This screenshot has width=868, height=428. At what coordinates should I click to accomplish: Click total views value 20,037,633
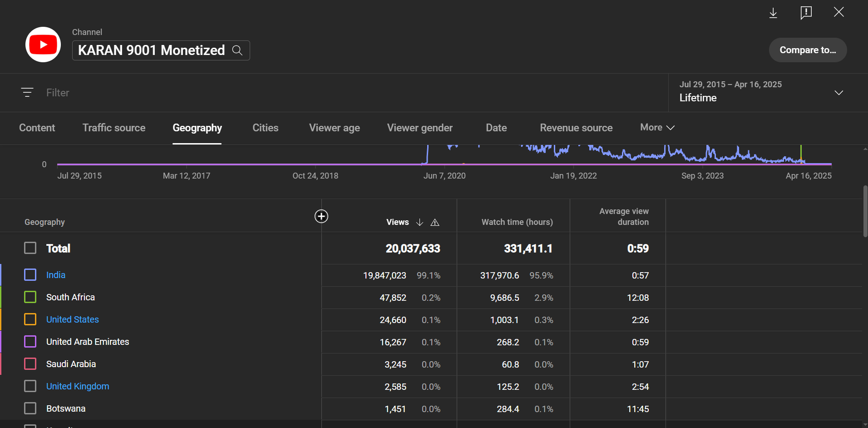[413, 249]
